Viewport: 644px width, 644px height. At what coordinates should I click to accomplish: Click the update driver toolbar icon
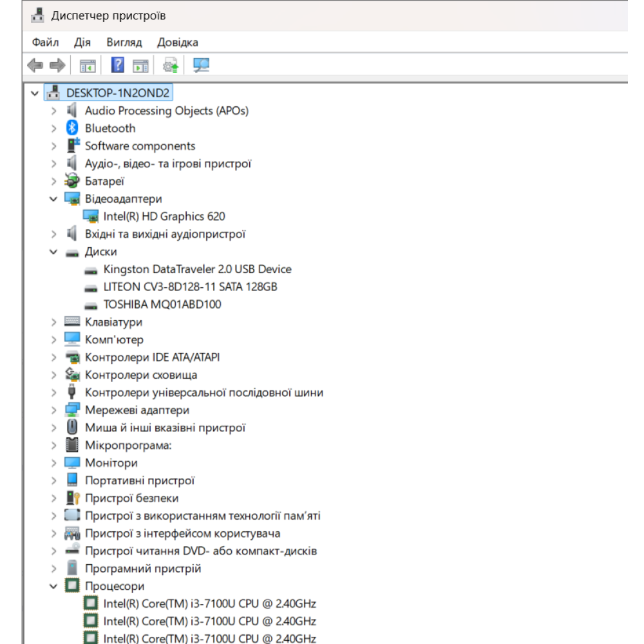171,65
